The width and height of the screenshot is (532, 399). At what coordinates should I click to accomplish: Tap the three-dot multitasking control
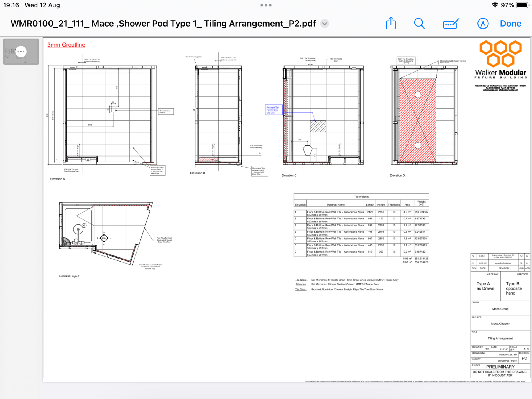click(x=266, y=5)
